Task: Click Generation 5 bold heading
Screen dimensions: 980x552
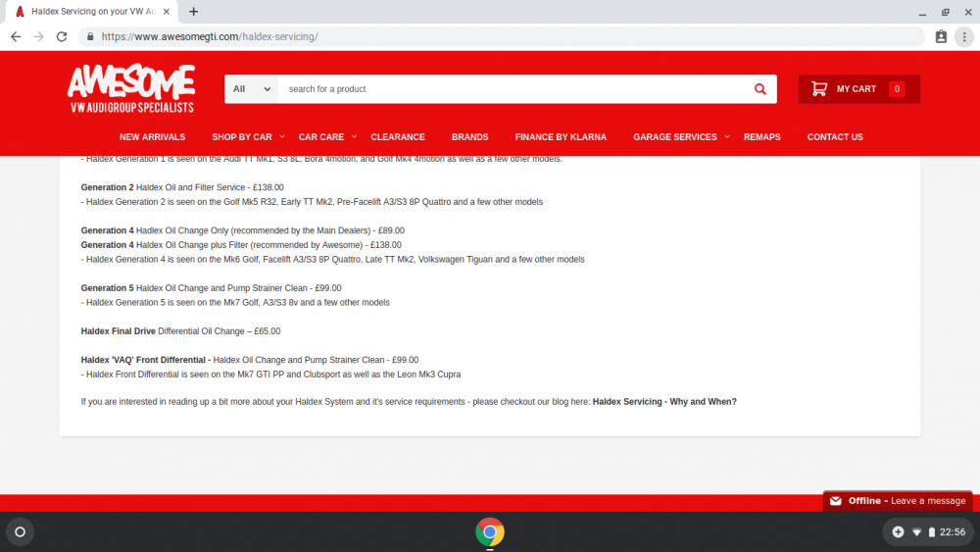Action: [107, 287]
